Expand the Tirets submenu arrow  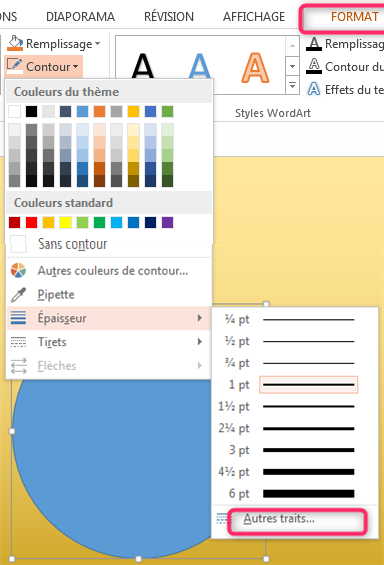[200, 342]
